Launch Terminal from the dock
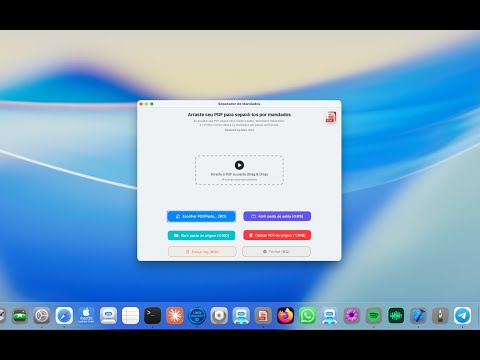Image resolution: width=480 pixels, height=360 pixels. click(152, 315)
